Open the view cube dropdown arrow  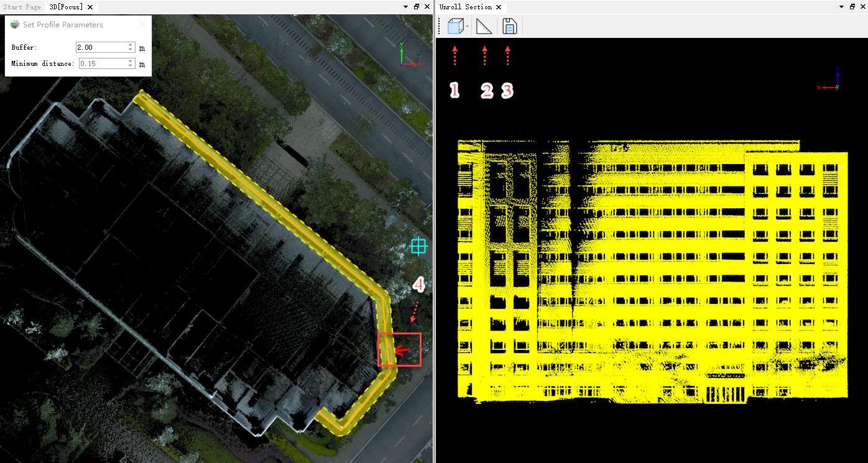[x=468, y=27]
